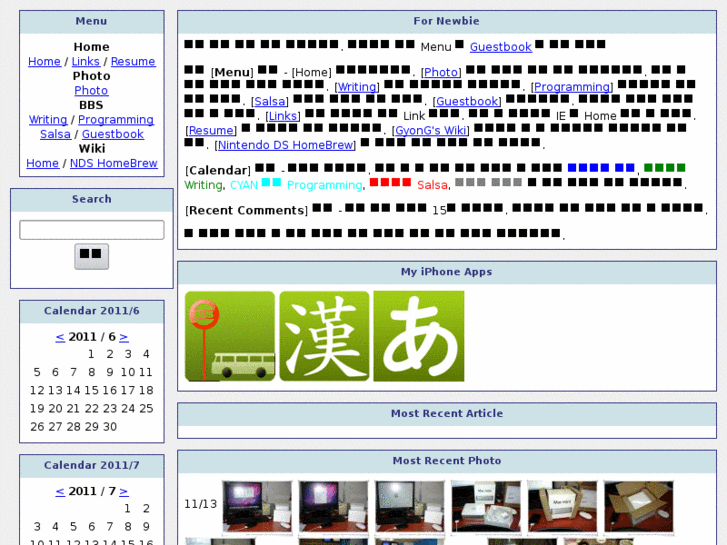This screenshot has width=727, height=545.
Task: Click GyonG's Wiki link
Action: pos(431,130)
